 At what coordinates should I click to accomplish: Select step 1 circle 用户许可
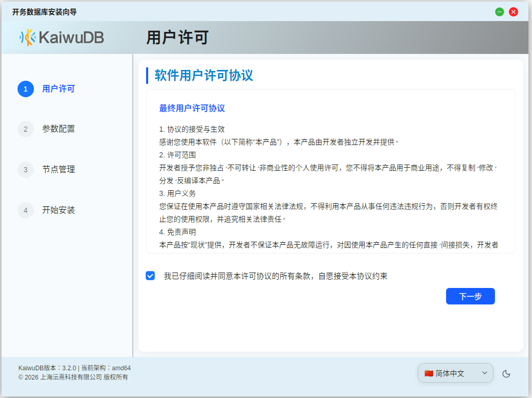tap(25, 89)
